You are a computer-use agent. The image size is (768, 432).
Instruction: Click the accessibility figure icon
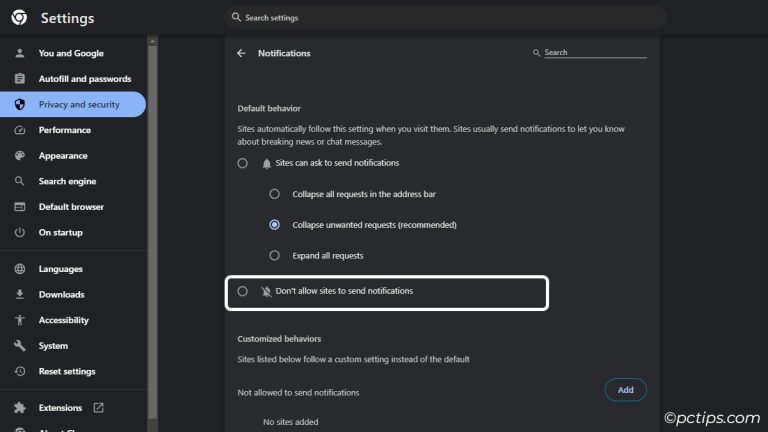tap(20, 320)
